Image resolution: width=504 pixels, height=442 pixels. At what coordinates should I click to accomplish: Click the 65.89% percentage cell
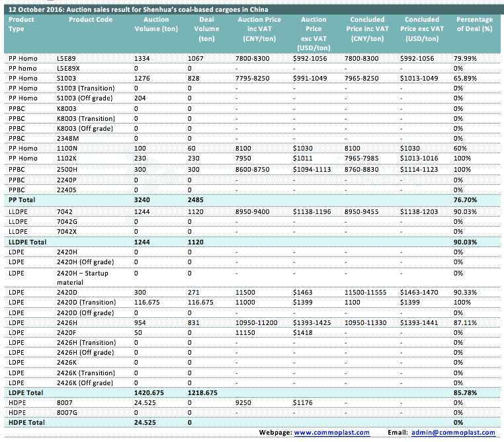pyautogui.click(x=465, y=79)
